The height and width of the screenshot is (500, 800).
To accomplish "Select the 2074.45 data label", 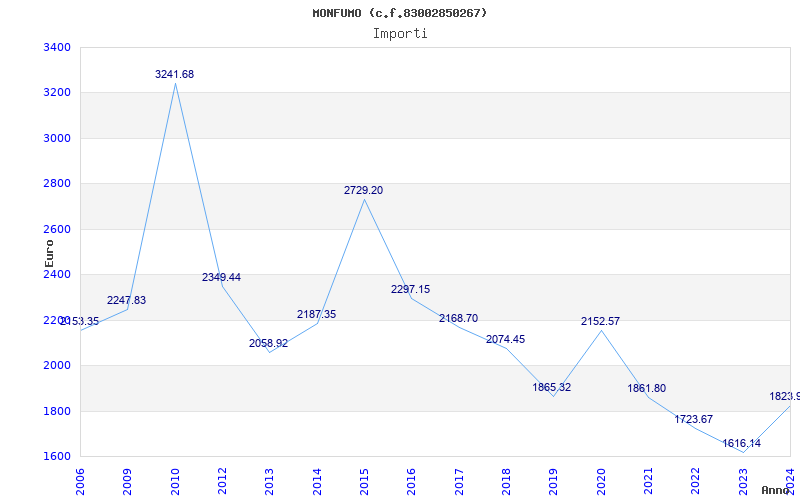I will 506,340.
